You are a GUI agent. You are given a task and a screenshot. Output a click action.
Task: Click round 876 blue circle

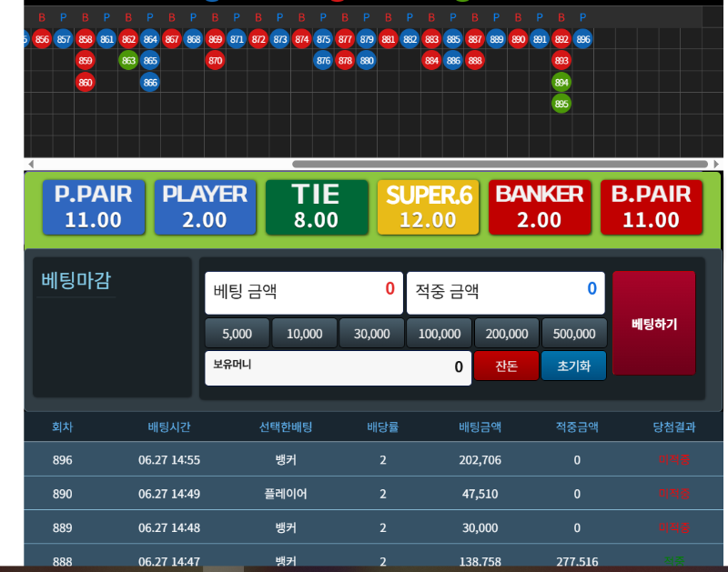tap(323, 61)
